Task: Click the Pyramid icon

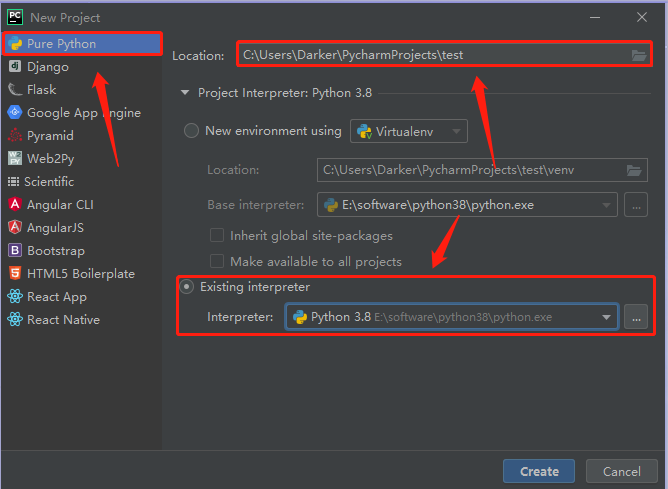Action: pyautogui.click(x=15, y=135)
